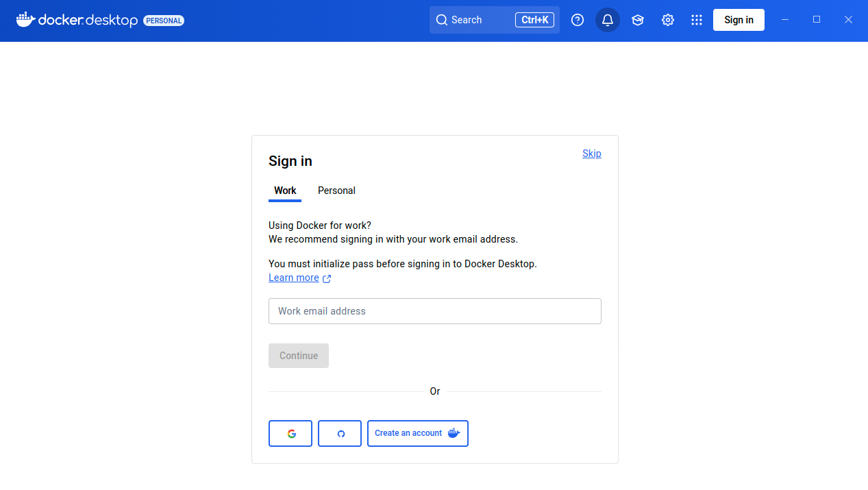868x490 pixels.
Task: Open the help question mark menu
Action: click(x=578, y=20)
